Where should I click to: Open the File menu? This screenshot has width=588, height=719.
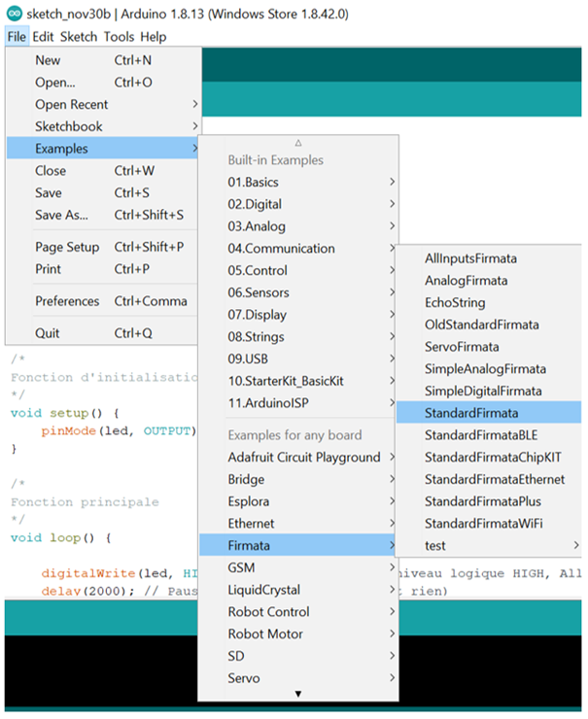pyautogui.click(x=17, y=37)
